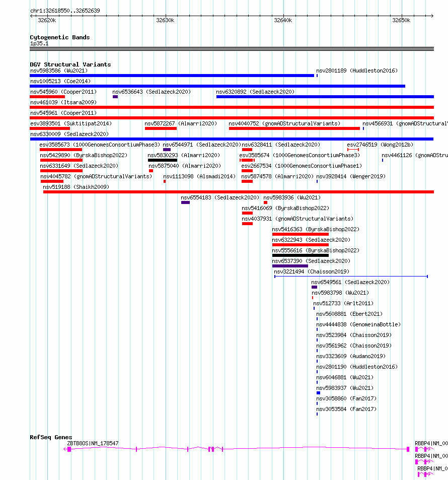This screenshot has width=448, height=480.
Task: Open nsv5556616 (ByrskaBishop2022) variant
Action: point(316,250)
